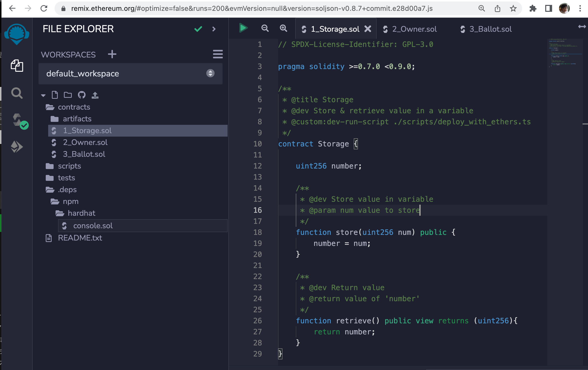
Task: Create a new file icon
Action: click(x=55, y=95)
